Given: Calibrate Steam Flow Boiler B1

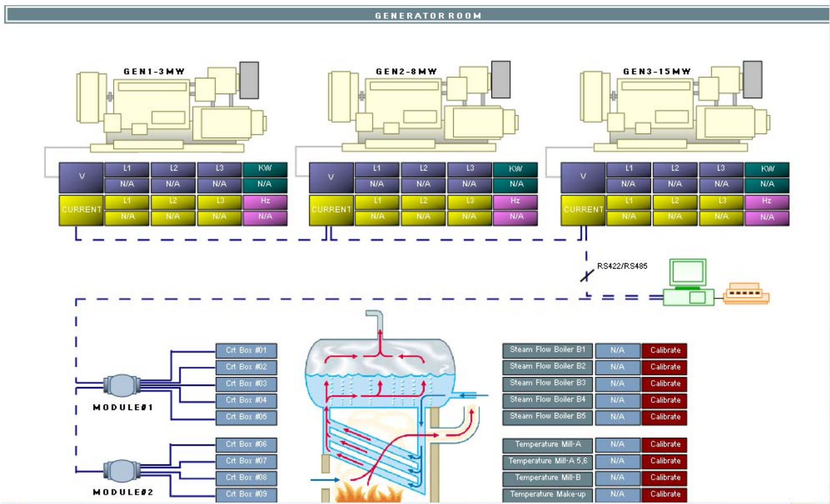Looking at the screenshot, I should tap(664, 351).
